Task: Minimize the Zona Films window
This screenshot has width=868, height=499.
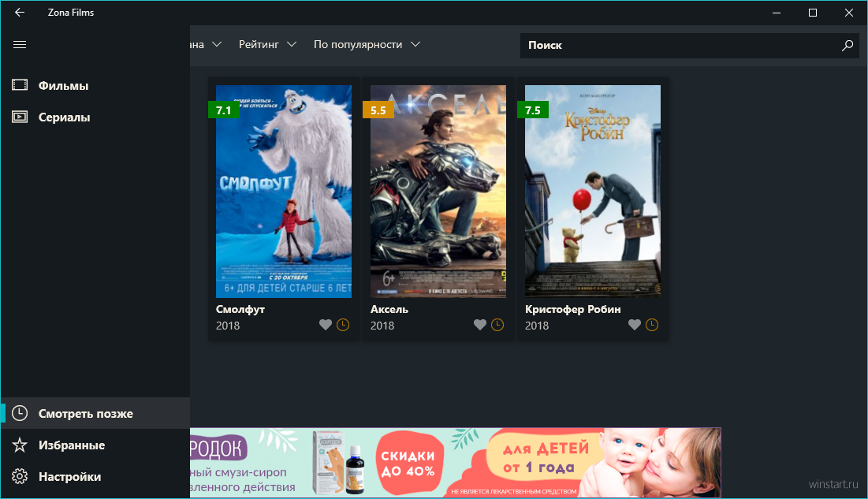Action: click(777, 12)
